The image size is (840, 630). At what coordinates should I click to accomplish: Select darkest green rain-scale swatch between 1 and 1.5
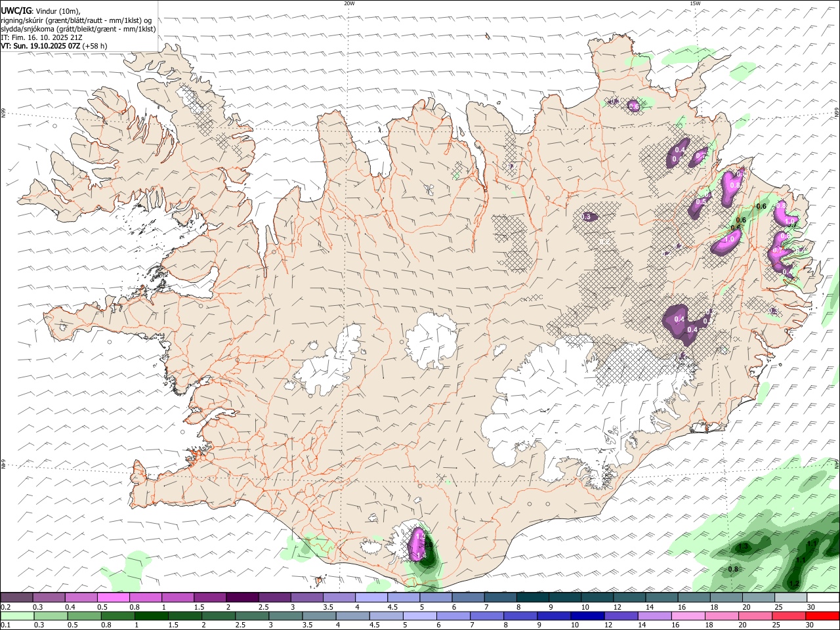point(152,616)
